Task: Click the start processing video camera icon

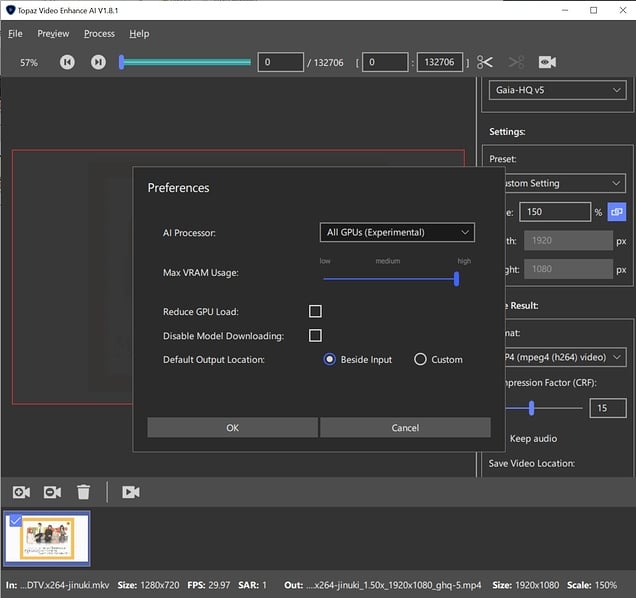Action: 130,492
